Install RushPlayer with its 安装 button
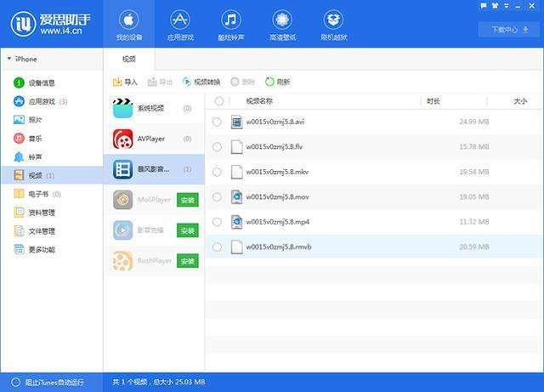This screenshot has width=544, height=392. (x=188, y=261)
